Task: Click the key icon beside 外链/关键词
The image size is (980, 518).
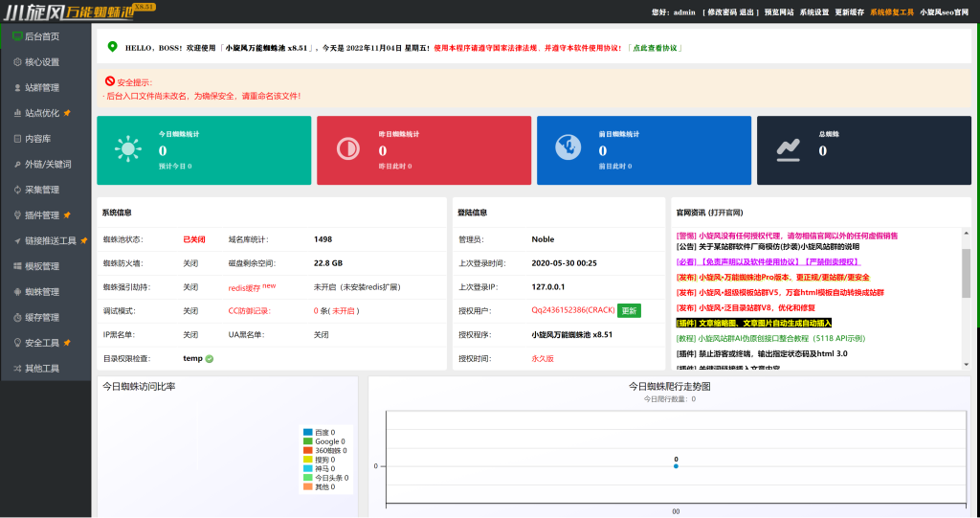Action: point(17,165)
